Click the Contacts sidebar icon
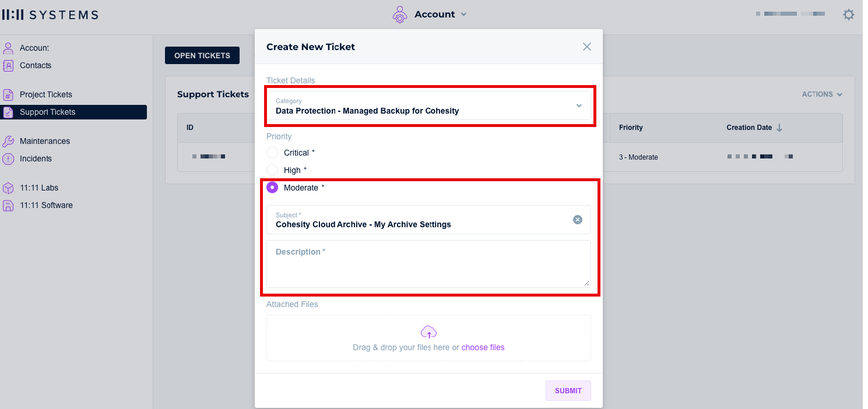 click(x=8, y=65)
